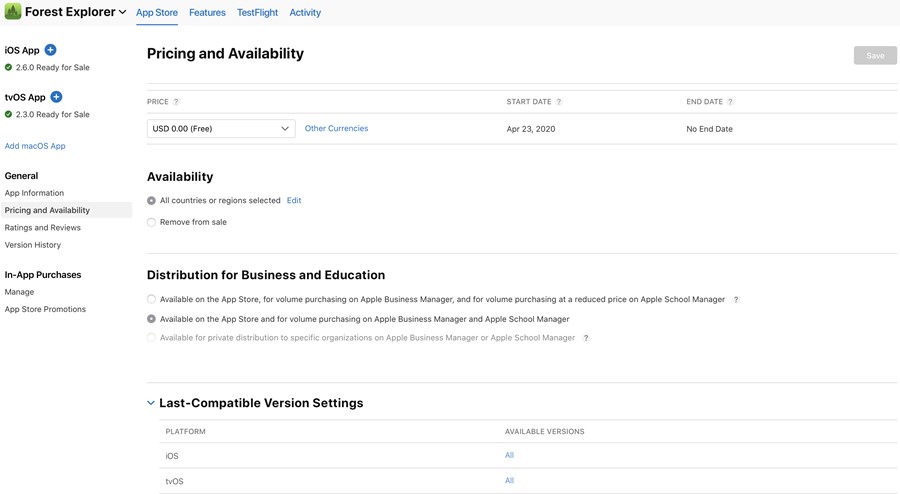Open the USD 0.00 (Free) price dropdown
Image resolution: width=900 pixels, height=494 pixels.
click(221, 129)
